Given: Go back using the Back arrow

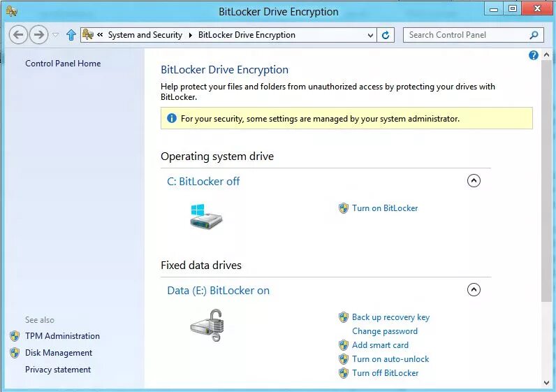Looking at the screenshot, I should point(18,35).
